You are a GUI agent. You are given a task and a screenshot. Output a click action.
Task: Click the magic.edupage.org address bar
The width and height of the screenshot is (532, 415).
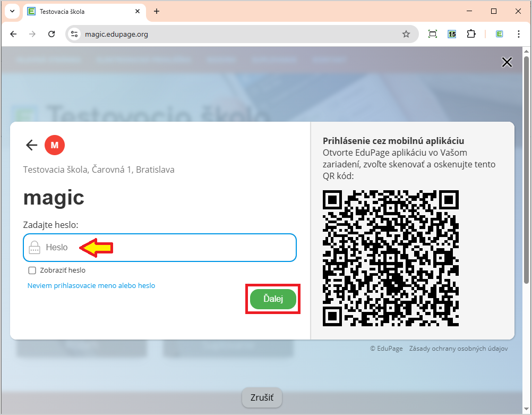239,34
